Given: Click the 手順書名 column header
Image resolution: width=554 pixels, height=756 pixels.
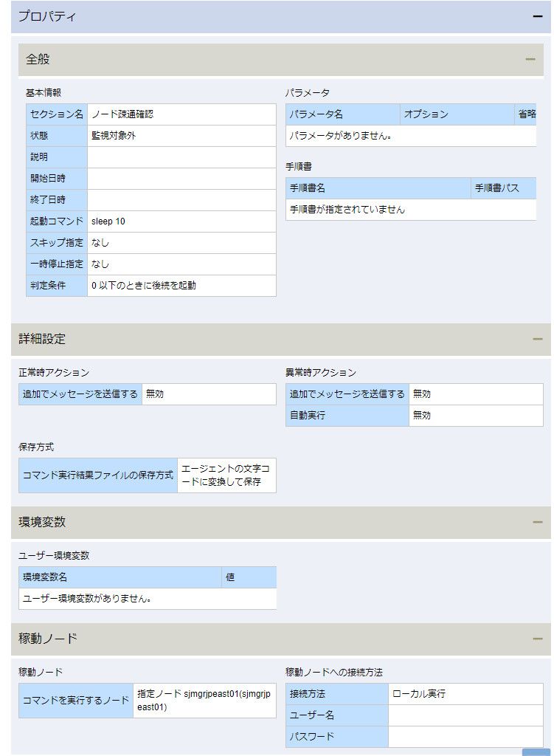Looking at the screenshot, I should (378, 188).
